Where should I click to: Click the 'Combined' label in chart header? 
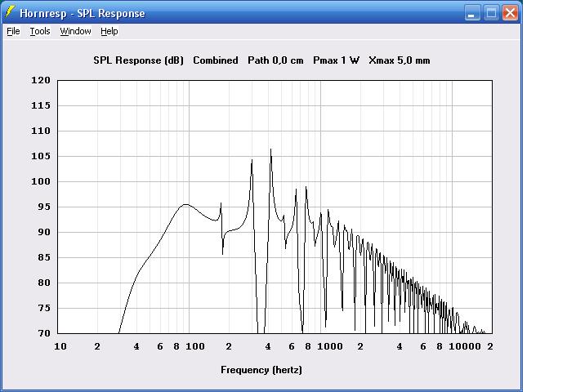215,60
